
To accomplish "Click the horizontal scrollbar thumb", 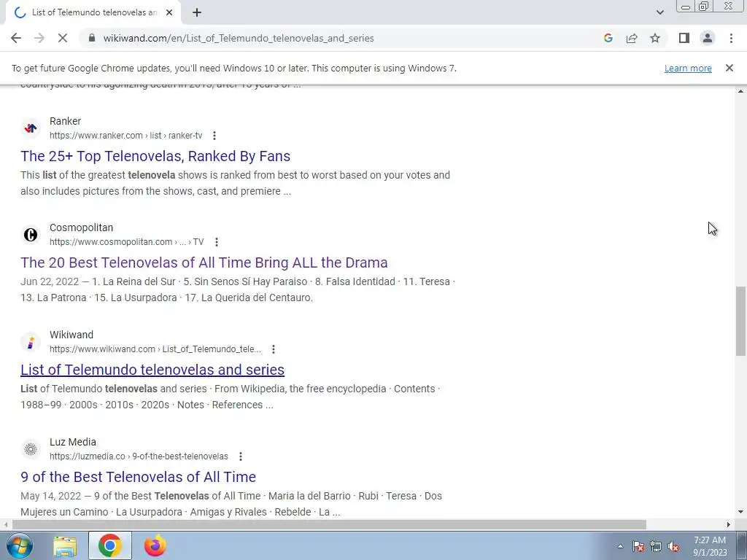I will click(x=329, y=524).
